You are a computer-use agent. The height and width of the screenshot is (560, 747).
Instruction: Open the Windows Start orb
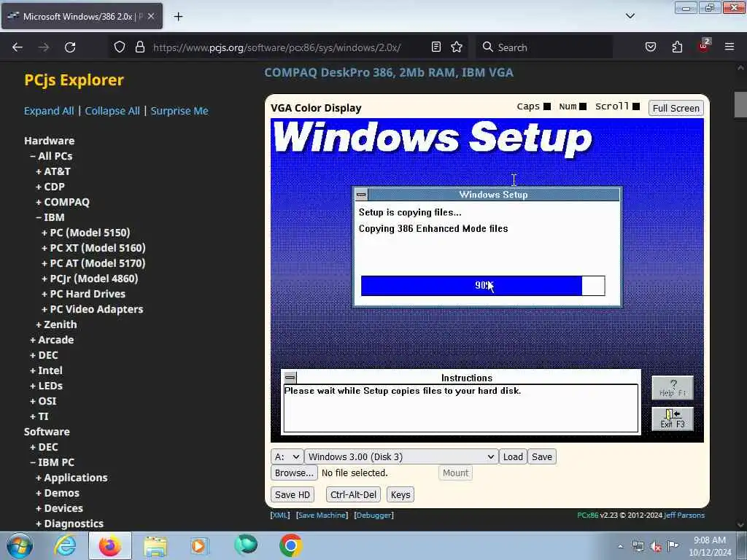point(20,545)
